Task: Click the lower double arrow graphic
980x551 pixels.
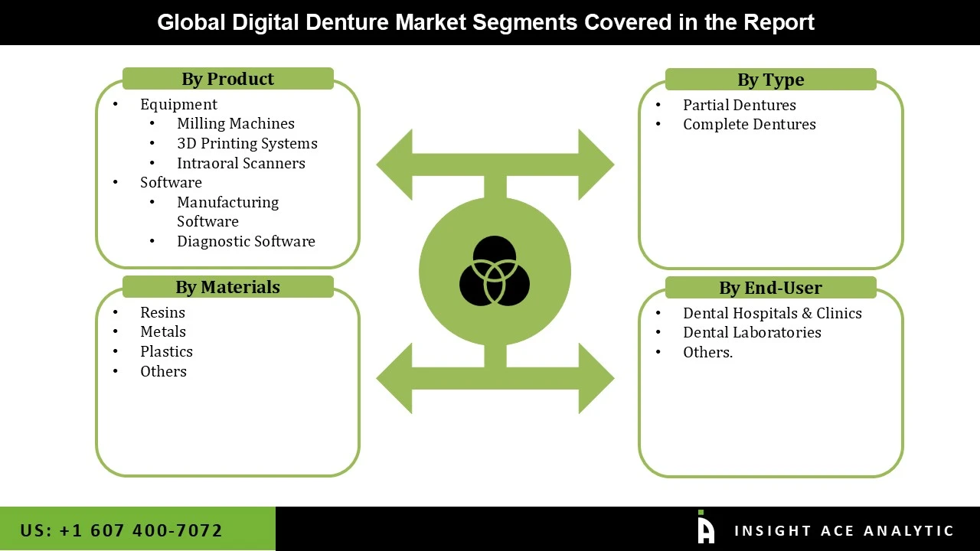Action: click(x=495, y=378)
